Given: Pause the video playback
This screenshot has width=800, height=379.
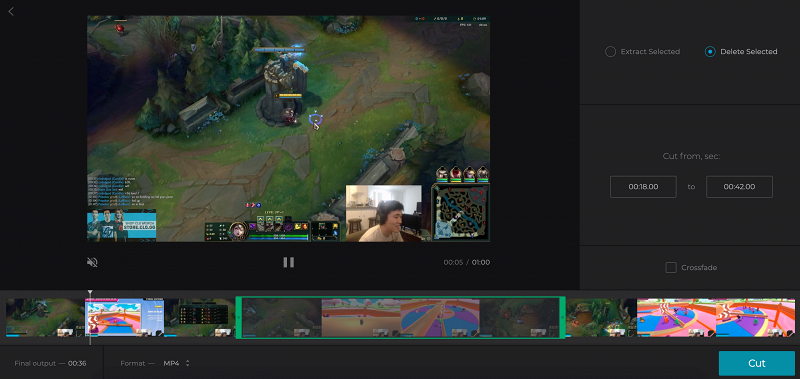Looking at the screenshot, I should [x=288, y=262].
